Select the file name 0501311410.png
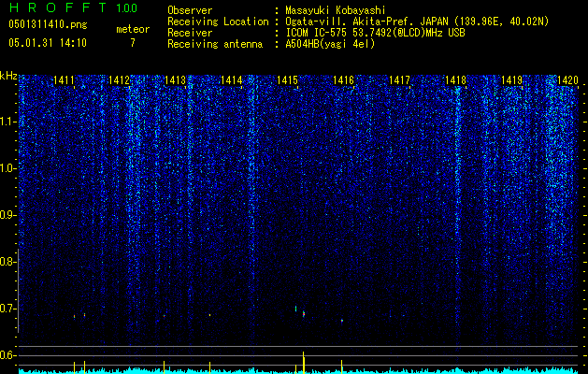Viewport: 588px width, 374px height. [48, 25]
